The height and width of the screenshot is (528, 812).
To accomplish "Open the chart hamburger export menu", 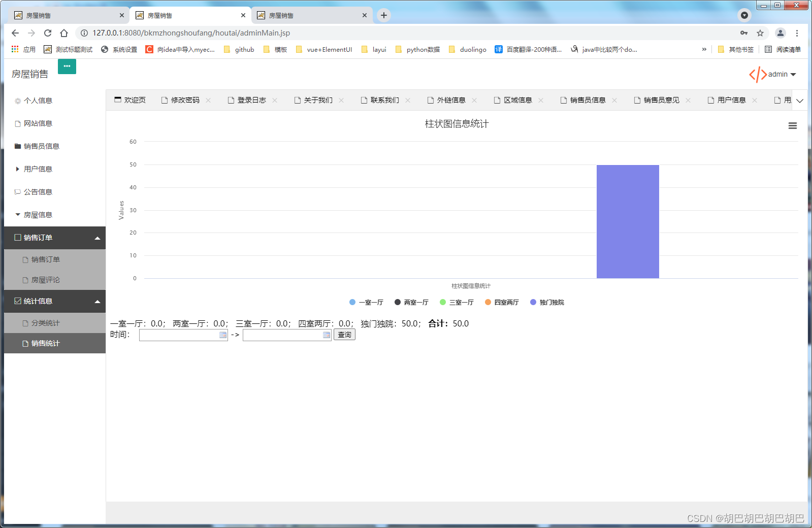I will pyautogui.click(x=793, y=126).
